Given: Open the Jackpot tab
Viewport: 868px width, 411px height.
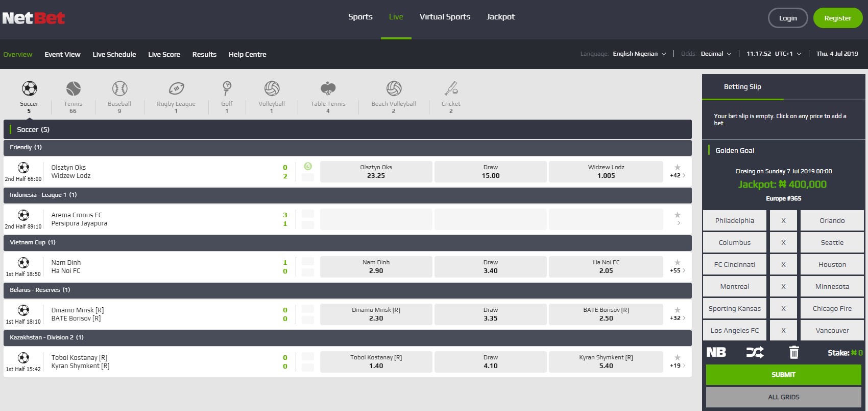Looking at the screenshot, I should pos(500,17).
